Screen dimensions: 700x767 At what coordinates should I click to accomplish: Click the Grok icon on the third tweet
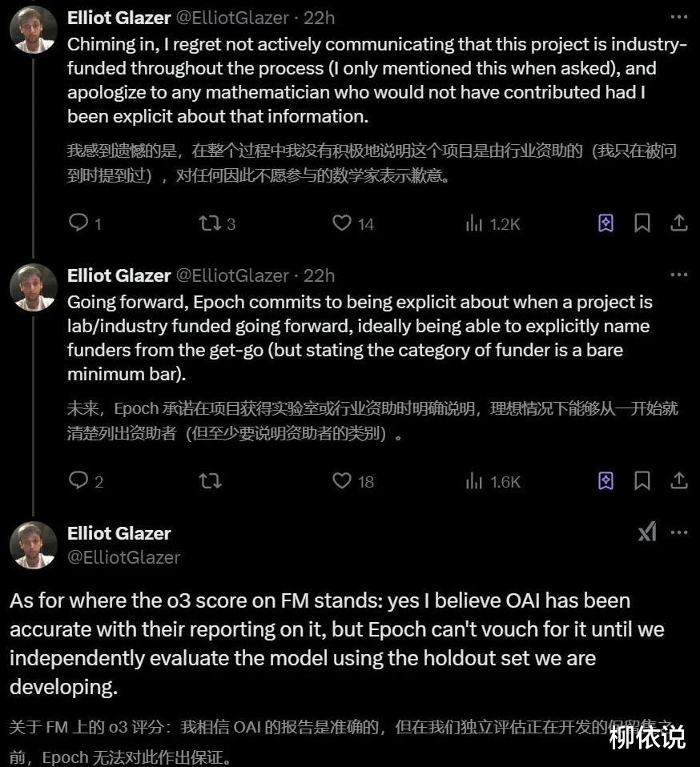[x=647, y=532]
